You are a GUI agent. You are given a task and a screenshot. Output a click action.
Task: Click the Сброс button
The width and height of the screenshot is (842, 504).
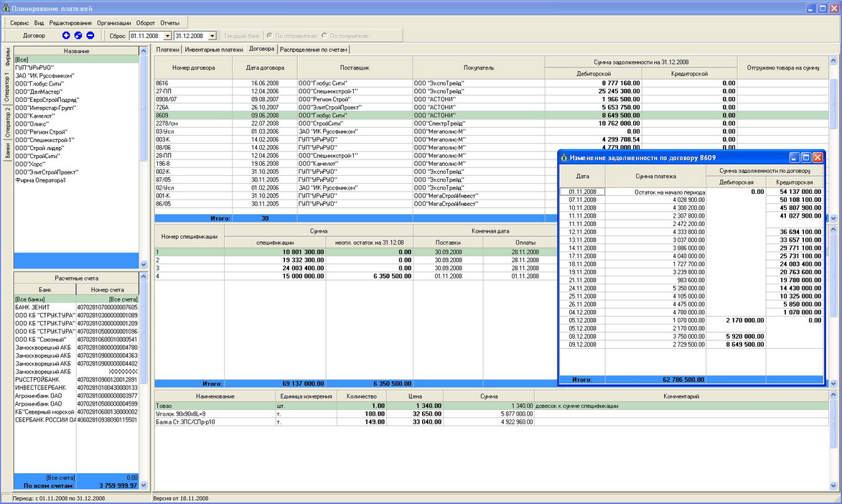tap(118, 35)
